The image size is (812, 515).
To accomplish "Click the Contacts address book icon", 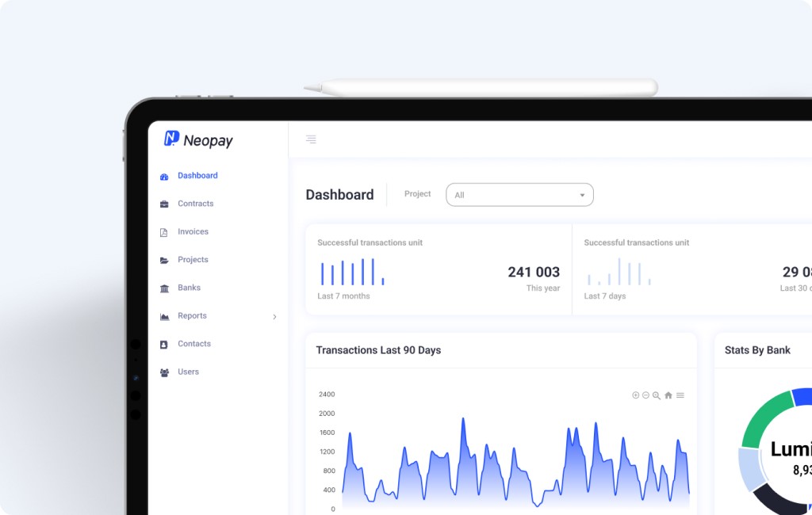I will click(x=163, y=344).
